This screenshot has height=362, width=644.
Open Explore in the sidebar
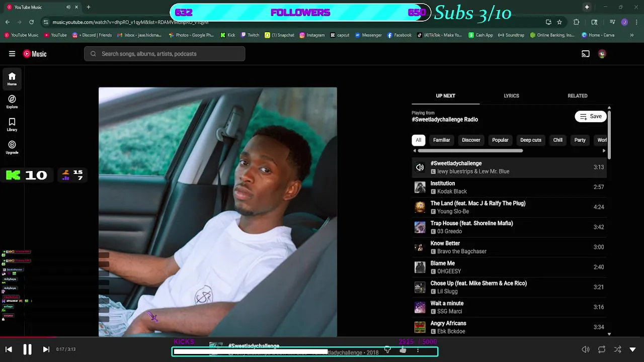point(12,102)
